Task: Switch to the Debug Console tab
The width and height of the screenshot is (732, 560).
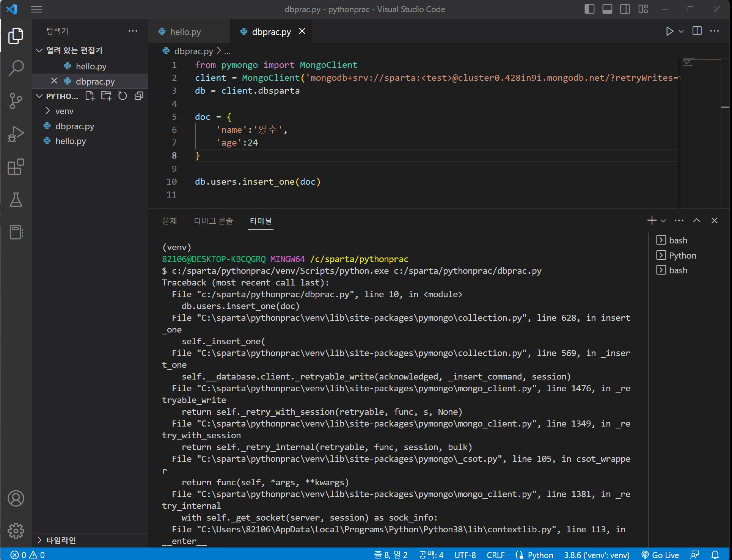Action: pyautogui.click(x=214, y=221)
